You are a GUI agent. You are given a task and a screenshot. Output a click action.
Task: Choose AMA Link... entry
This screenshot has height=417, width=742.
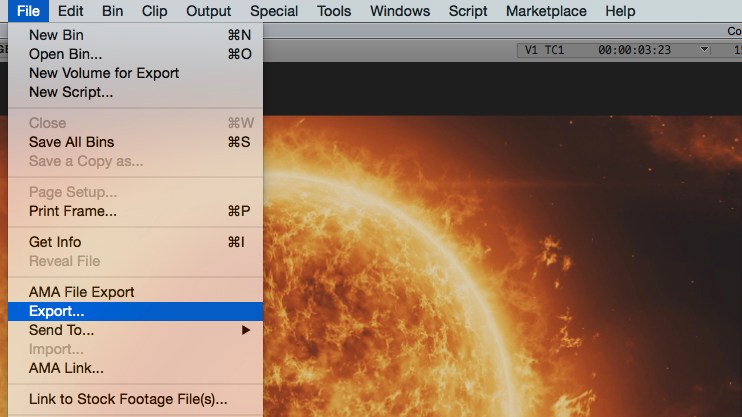pos(135,368)
